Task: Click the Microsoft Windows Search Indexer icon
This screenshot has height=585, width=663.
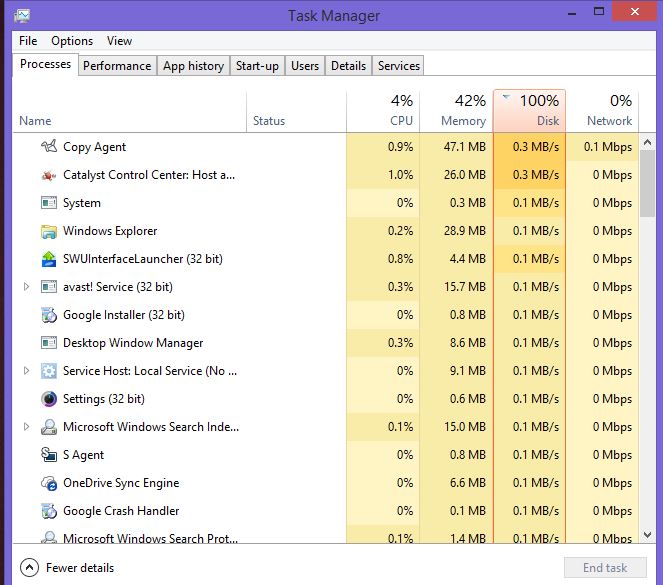Action: 49,427
